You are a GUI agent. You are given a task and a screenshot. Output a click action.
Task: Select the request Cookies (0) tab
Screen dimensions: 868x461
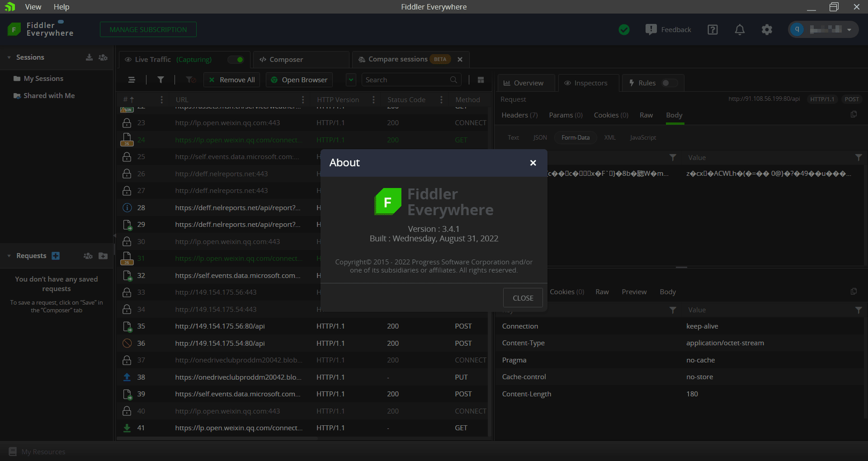(611, 115)
